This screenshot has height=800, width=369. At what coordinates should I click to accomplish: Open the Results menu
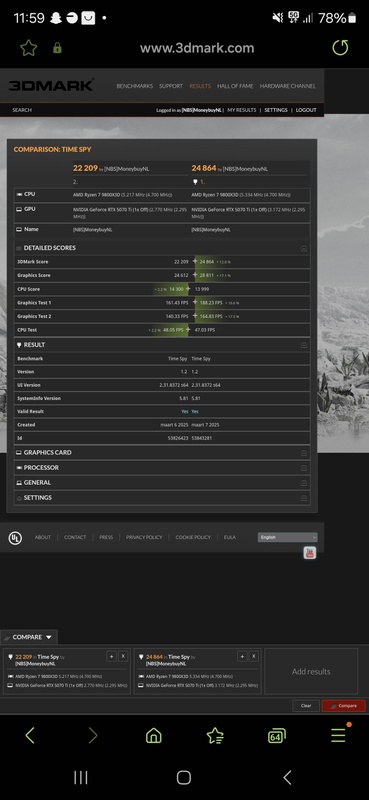[200, 86]
